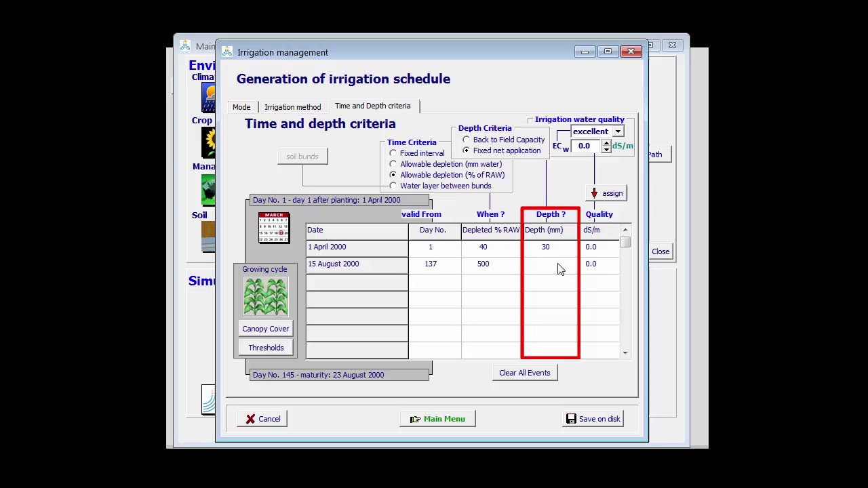This screenshot has height=488, width=868.
Task: Select Allowable depletion (% of RAW) option
Action: [x=393, y=175]
